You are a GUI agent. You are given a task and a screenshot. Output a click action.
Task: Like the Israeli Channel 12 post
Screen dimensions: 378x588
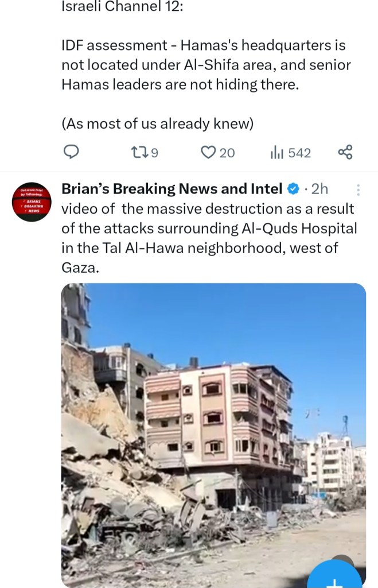(208, 152)
